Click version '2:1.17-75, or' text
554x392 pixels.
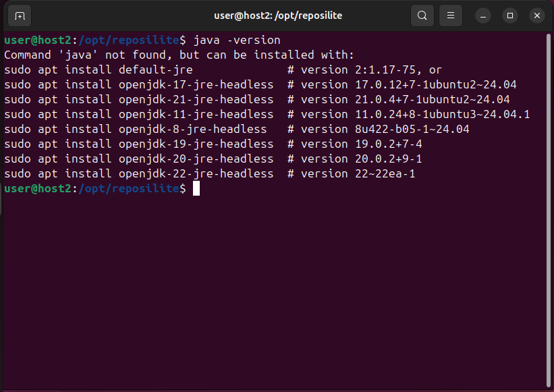(x=398, y=70)
